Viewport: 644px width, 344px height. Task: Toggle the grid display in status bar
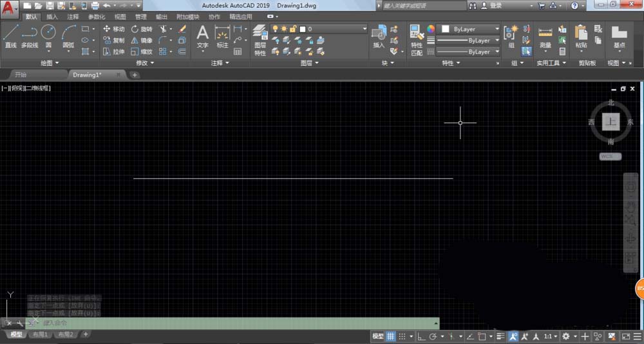tap(390, 336)
